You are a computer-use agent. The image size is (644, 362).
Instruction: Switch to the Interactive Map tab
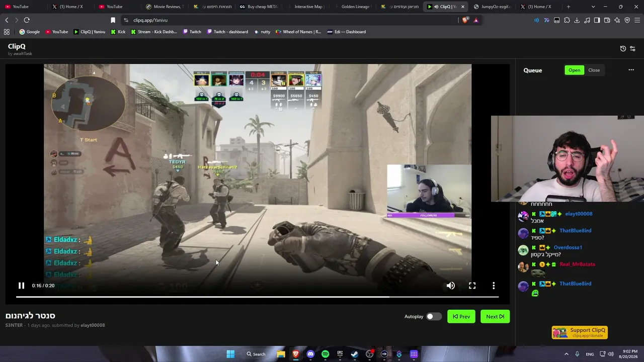[x=306, y=7]
